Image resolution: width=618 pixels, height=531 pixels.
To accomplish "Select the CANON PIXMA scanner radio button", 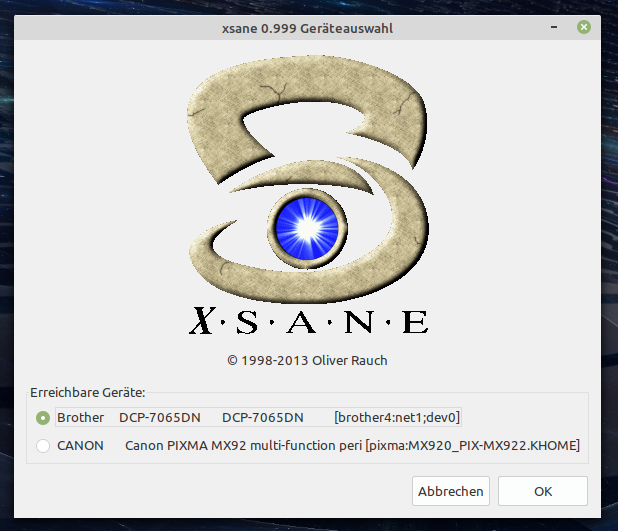I will [43, 446].
